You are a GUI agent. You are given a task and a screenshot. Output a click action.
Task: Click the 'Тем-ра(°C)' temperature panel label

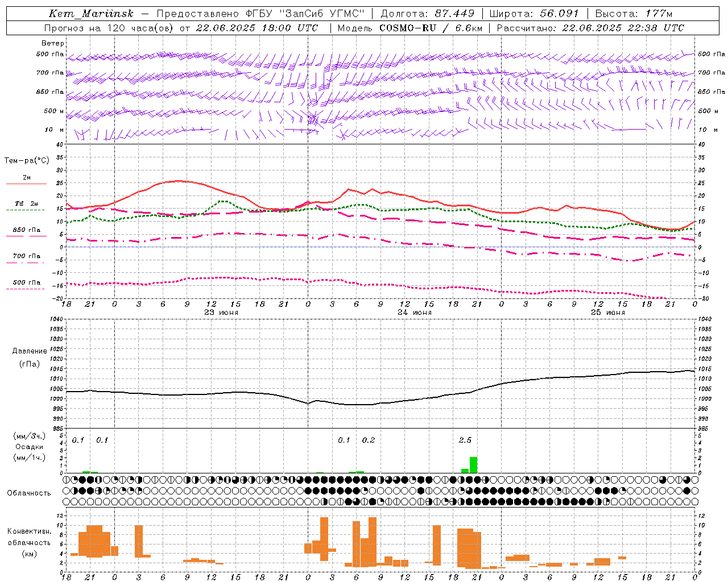pyautogui.click(x=27, y=161)
